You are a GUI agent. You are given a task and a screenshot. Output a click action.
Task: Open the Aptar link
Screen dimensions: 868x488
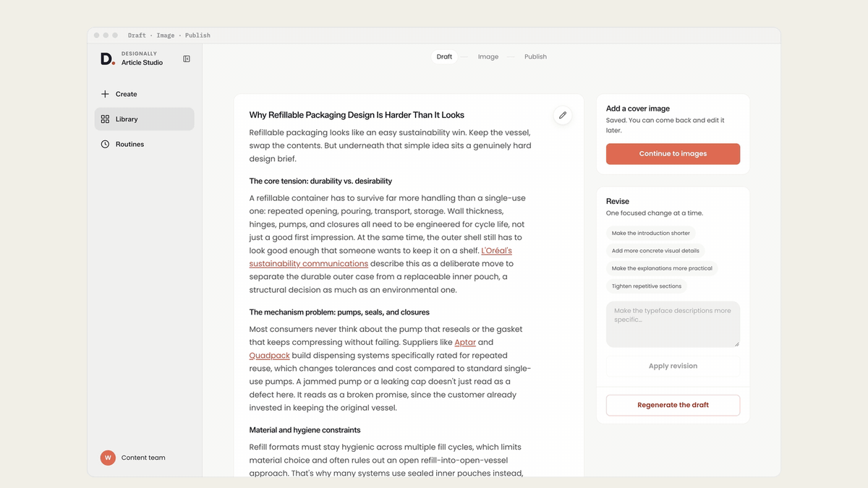(x=465, y=343)
